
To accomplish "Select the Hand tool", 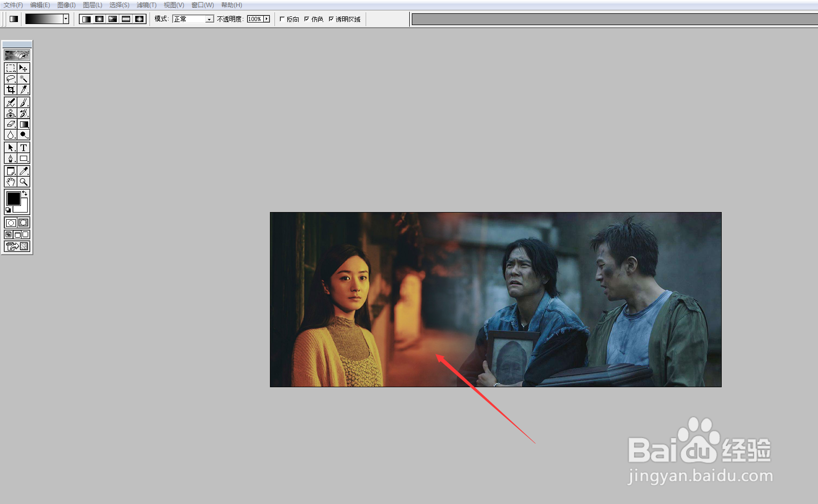I will [11, 182].
